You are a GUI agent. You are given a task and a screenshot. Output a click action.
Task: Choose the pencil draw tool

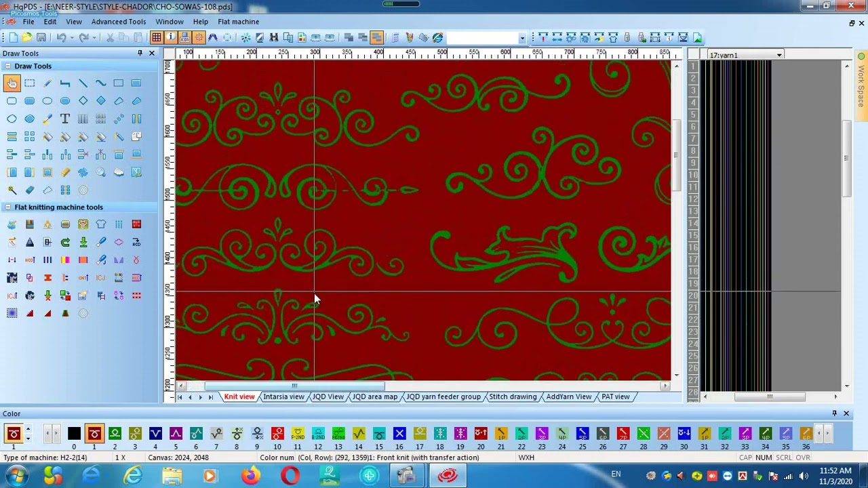[x=47, y=83]
